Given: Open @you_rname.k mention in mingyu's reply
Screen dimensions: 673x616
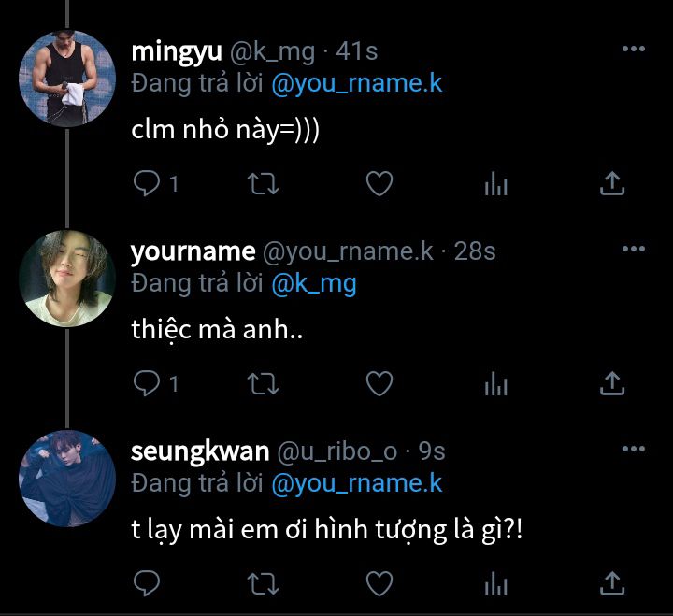Looking at the screenshot, I should [356, 82].
